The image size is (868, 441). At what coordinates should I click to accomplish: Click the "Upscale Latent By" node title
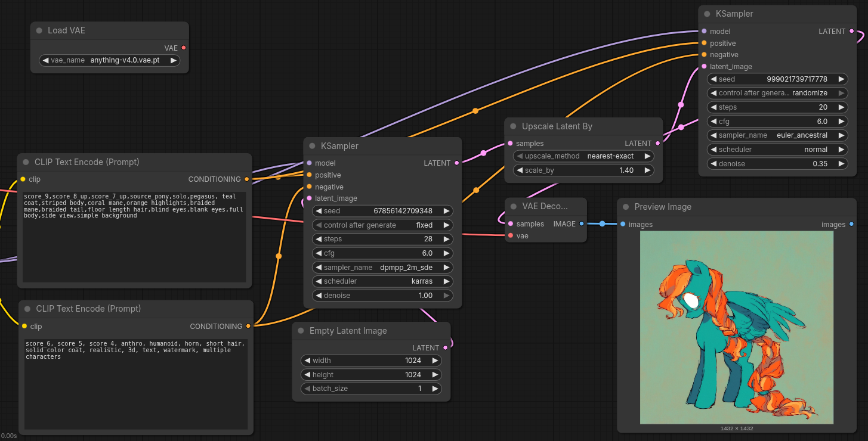pos(557,126)
